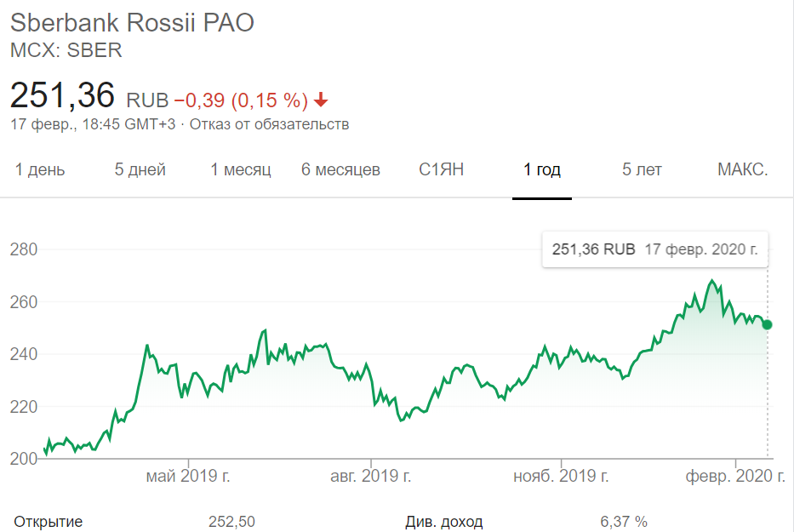
Task: Click the green end-point dot on chart
Action: tap(768, 324)
